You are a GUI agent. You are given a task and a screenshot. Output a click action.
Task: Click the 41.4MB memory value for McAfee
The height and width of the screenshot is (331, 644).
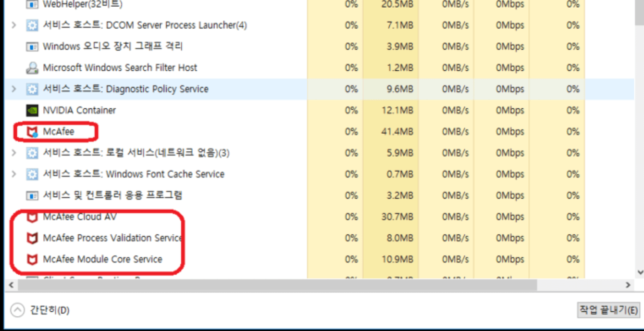[x=397, y=132]
